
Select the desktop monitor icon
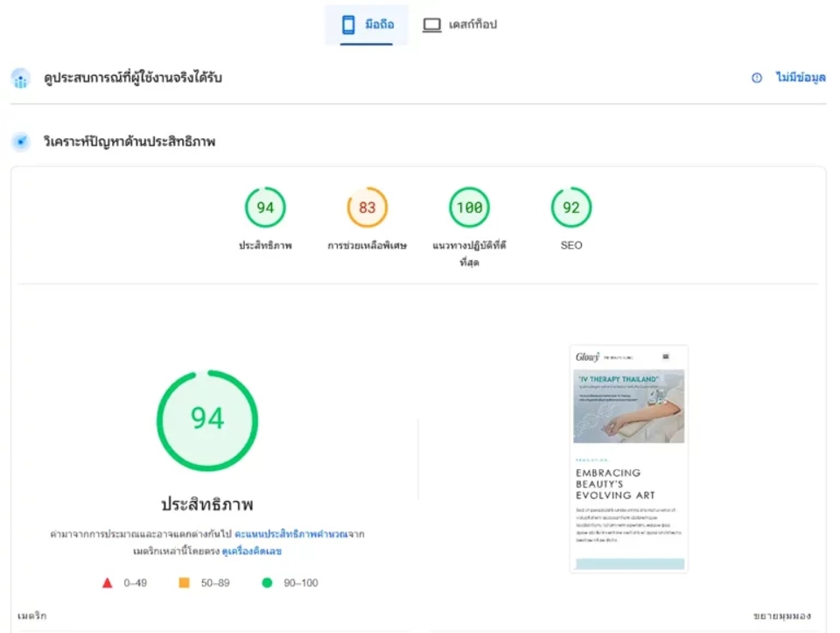(431, 25)
